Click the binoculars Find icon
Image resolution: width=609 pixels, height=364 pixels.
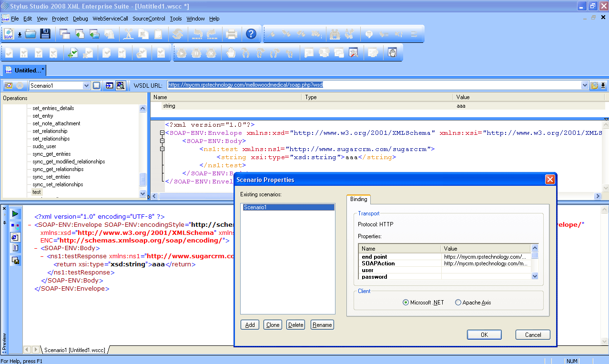pyautogui.click(x=335, y=34)
